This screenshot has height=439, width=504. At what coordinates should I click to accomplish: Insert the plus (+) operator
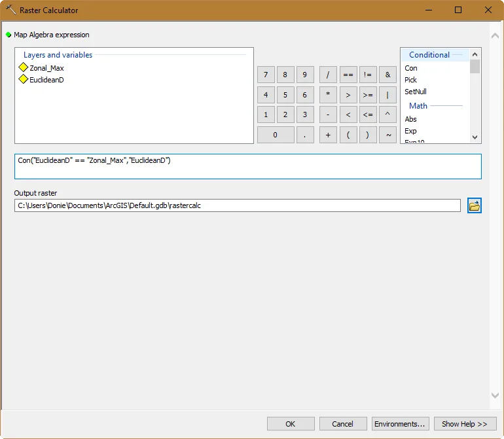(328, 135)
